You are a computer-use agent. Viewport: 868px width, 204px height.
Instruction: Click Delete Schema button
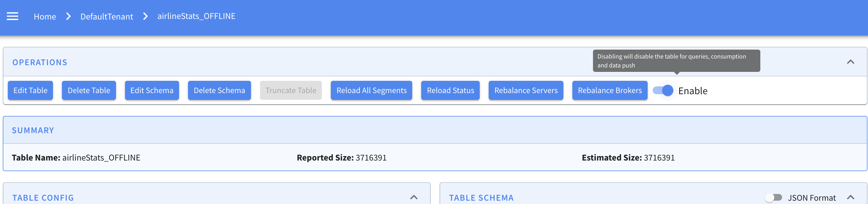[x=219, y=90]
